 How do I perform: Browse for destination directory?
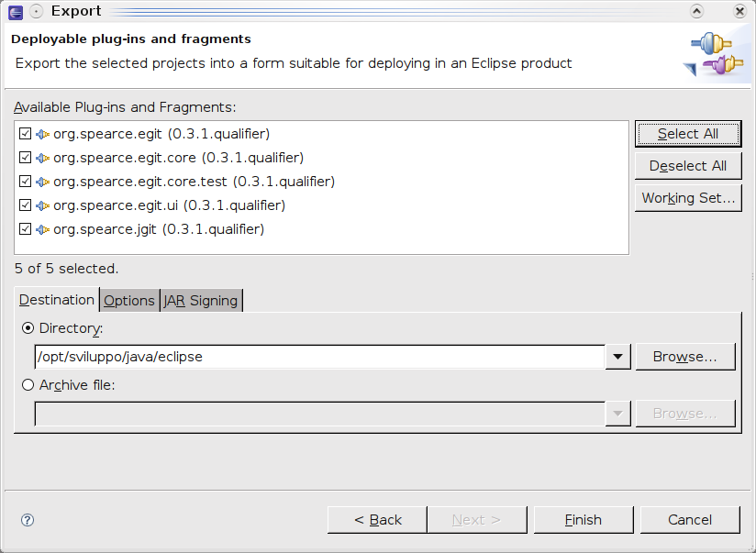click(x=685, y=357)
